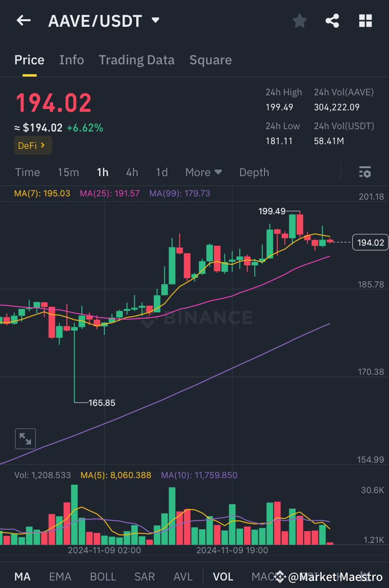Open the grid layout icon top right

(365, 20)
